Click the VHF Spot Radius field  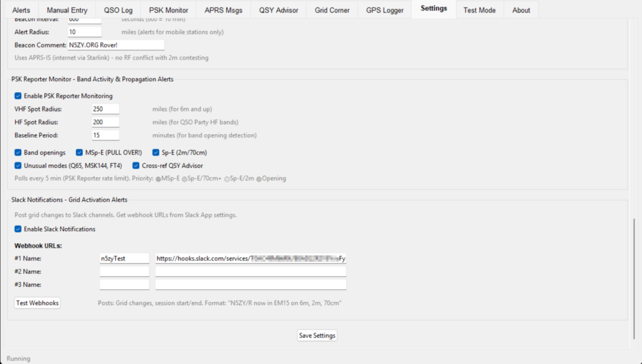click(105, 109)
